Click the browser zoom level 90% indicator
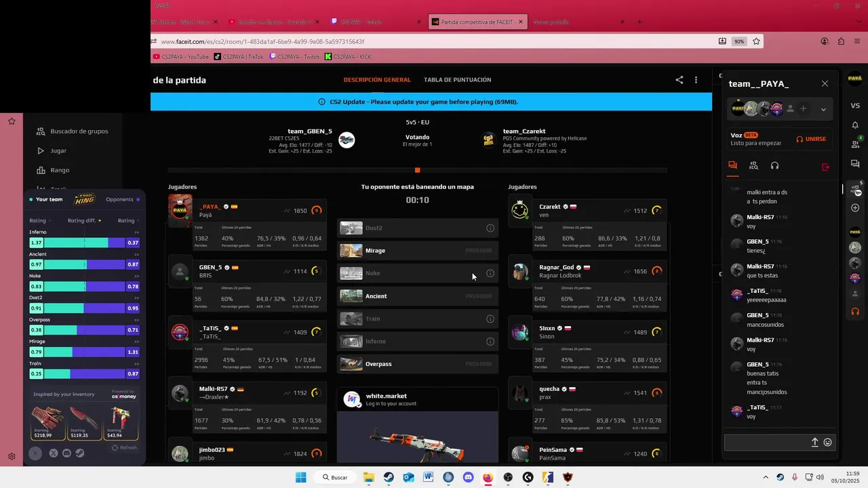This screenshot has width=868, height=488. tap(738, 41)
